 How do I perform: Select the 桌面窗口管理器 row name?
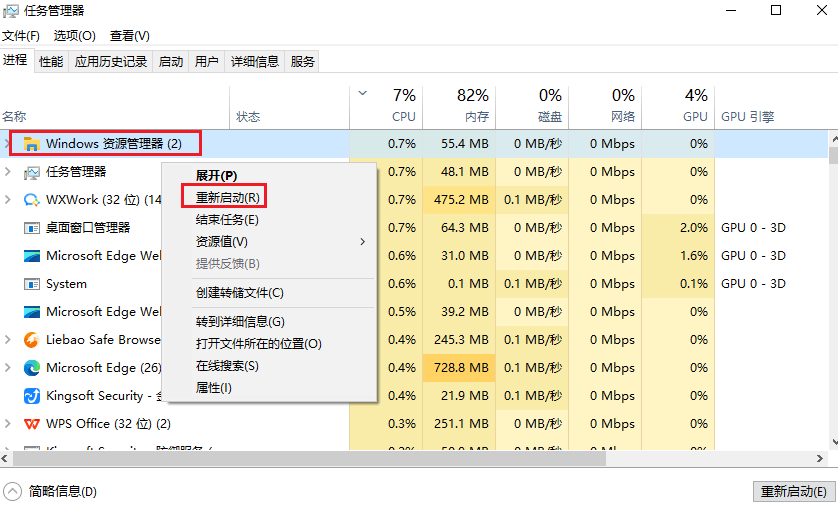click(x=88, y=228)
